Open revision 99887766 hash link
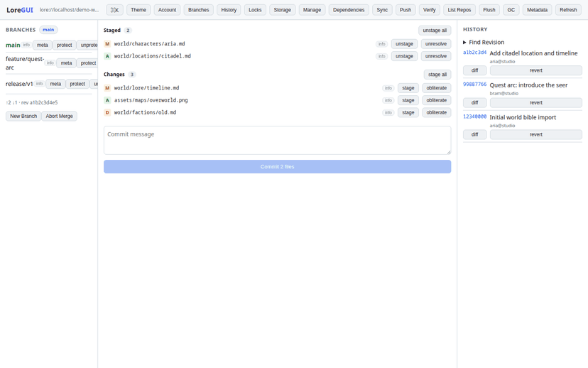 (475, 85)
